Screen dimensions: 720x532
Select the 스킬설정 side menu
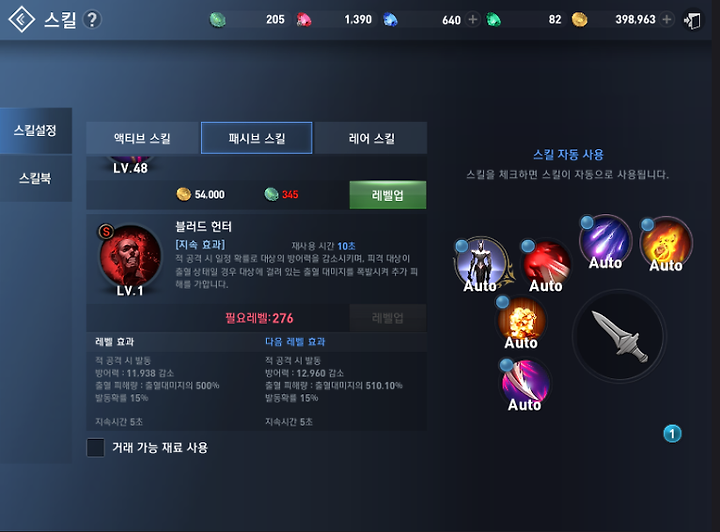pos(35,130)
